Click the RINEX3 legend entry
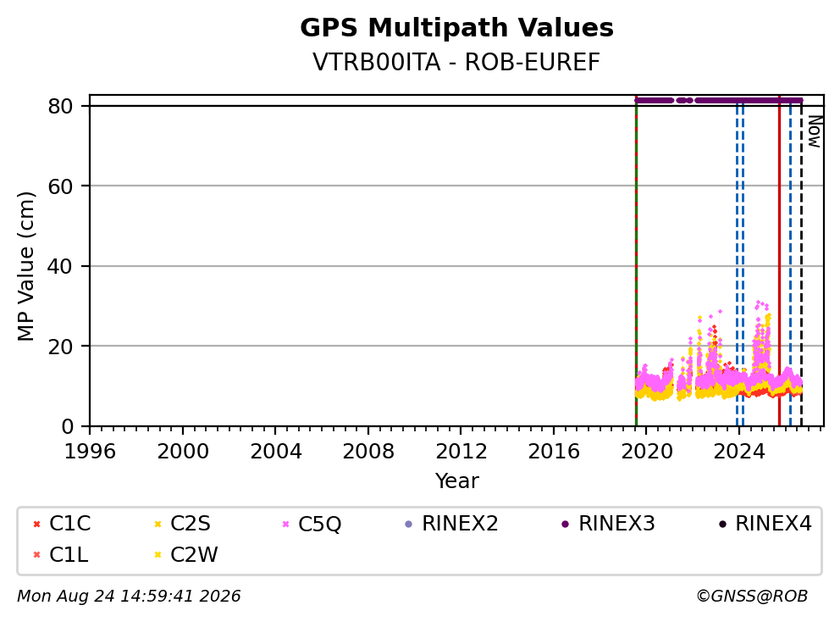 608,524
